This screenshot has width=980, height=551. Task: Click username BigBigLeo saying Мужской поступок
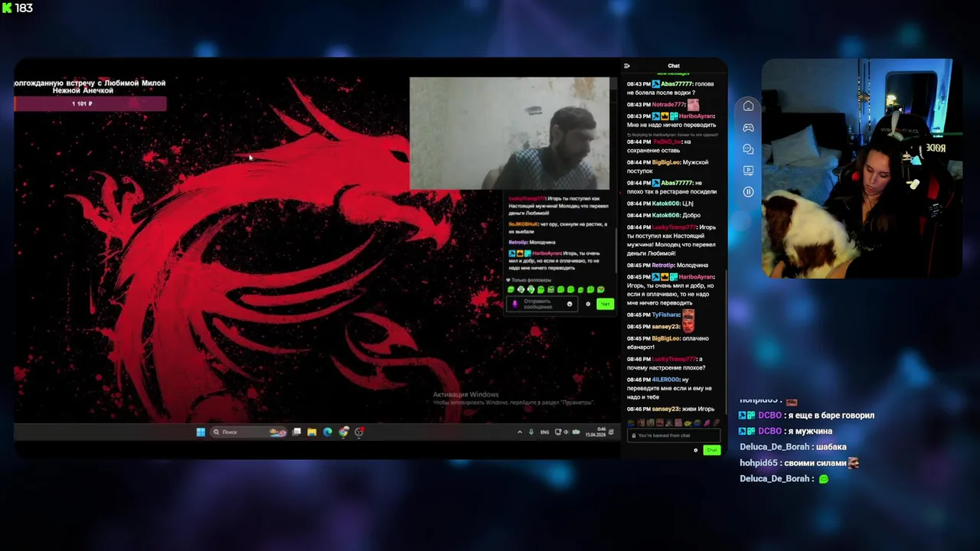click(665, 162)
